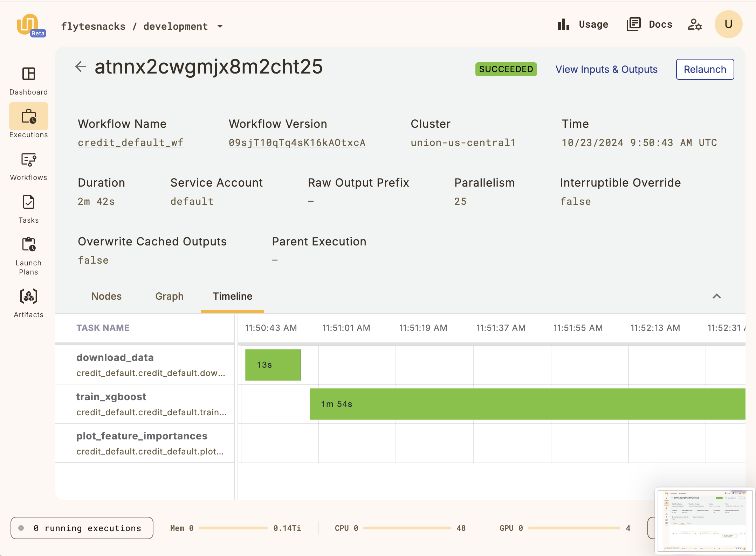The height and width of the screenshot is (556, 756).
Task: Open View Inputs & Outputs link
Action: pos(606,69)
